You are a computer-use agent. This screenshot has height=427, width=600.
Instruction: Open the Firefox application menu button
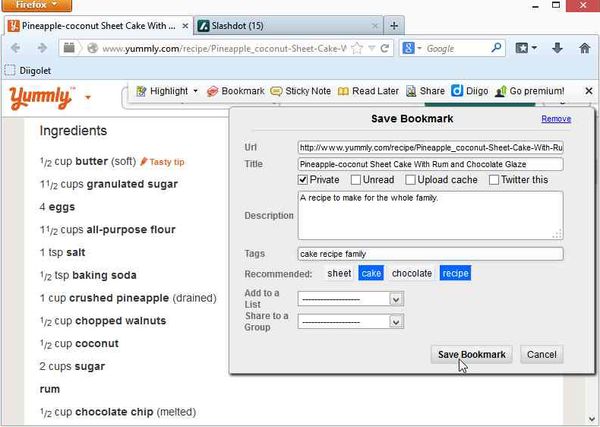36,5
